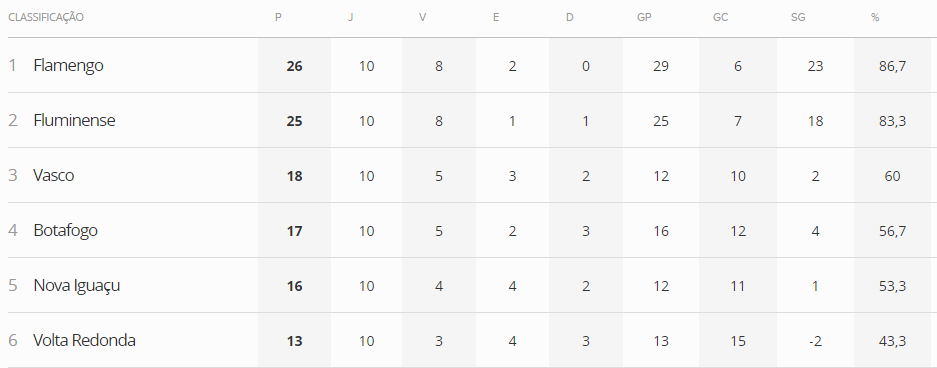
Task: Select Nova Iguaçu team name
Action: pos(76,286)
